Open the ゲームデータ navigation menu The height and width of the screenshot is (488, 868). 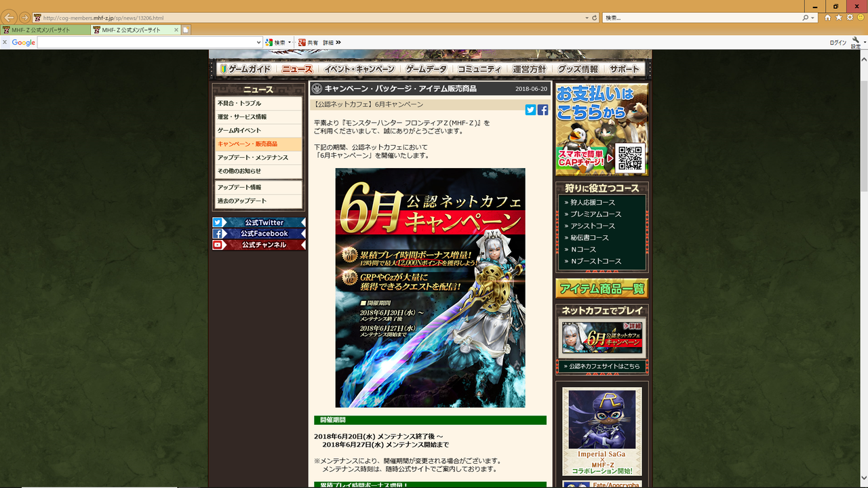[427, 69]
